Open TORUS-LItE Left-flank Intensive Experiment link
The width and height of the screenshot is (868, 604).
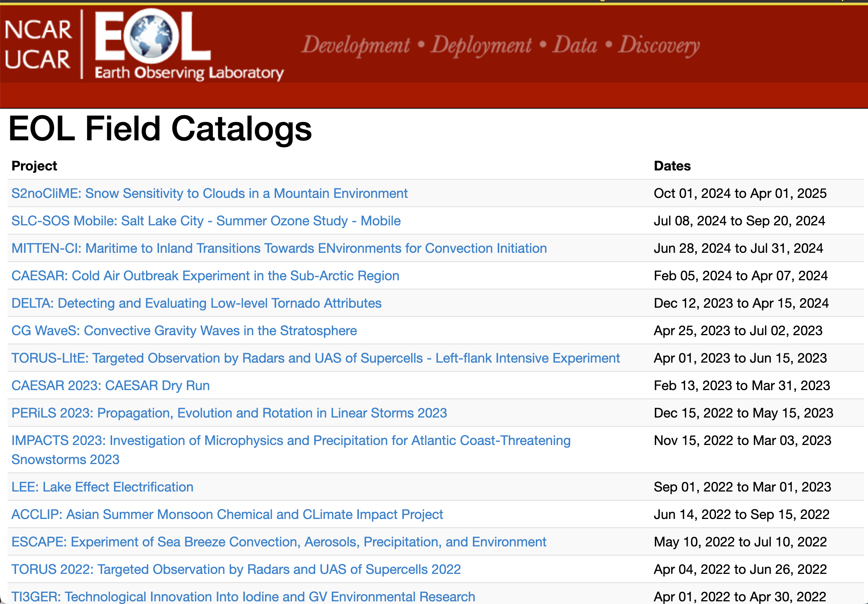[x=315, y=358]
